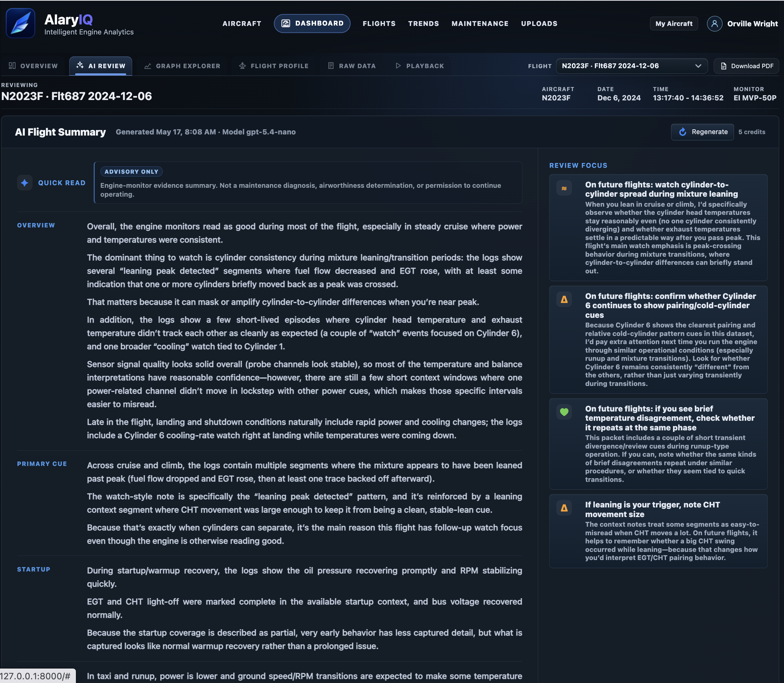Click the Advisory Only badge

pyautogui.click(x=131, y=171)
